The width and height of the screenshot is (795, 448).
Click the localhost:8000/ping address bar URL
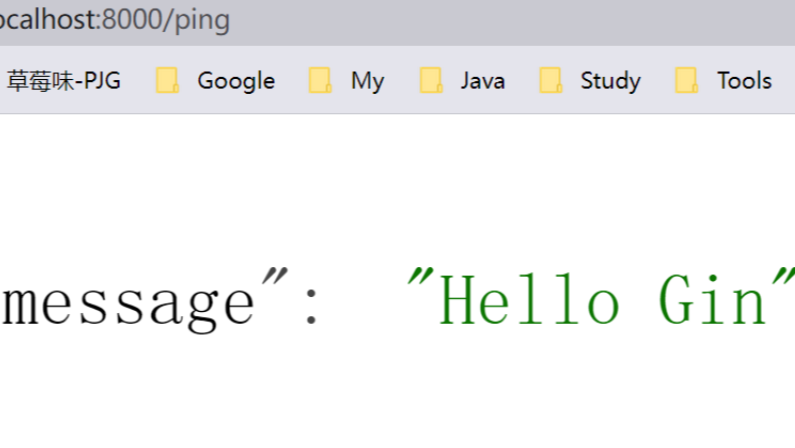pyautogui.click(x=115, y=20)
